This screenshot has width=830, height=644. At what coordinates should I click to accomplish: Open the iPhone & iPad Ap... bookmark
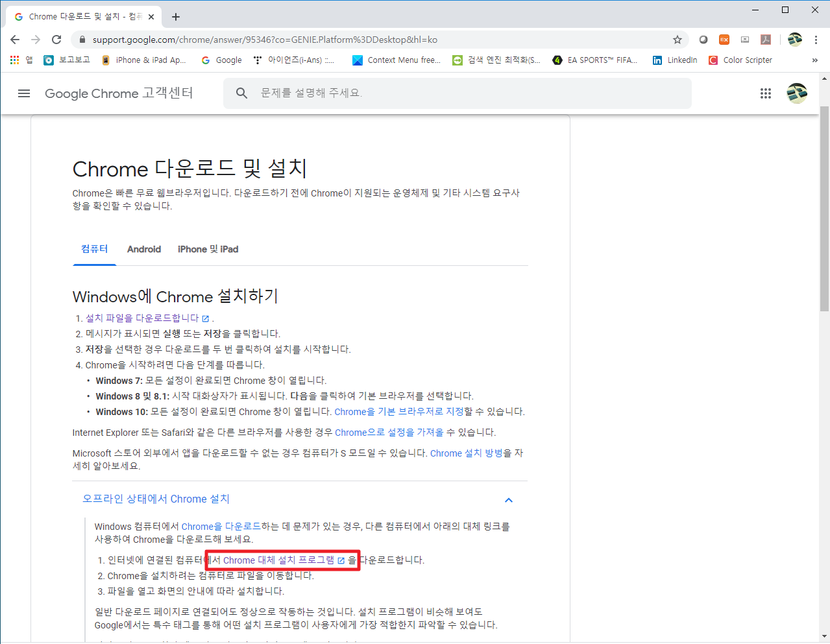click(x=143, y=60)
